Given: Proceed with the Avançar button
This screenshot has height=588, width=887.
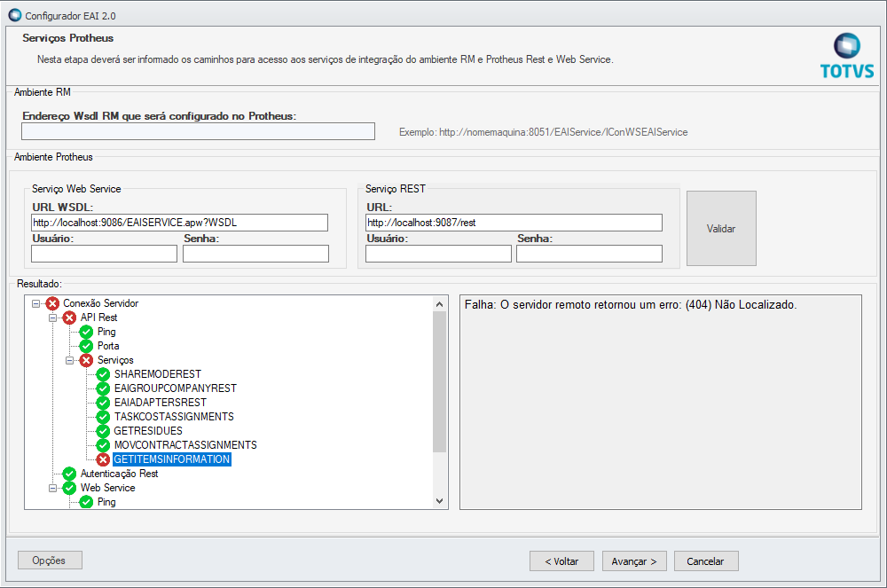Looking at the screenshot, I should click(x=634, y=561).
